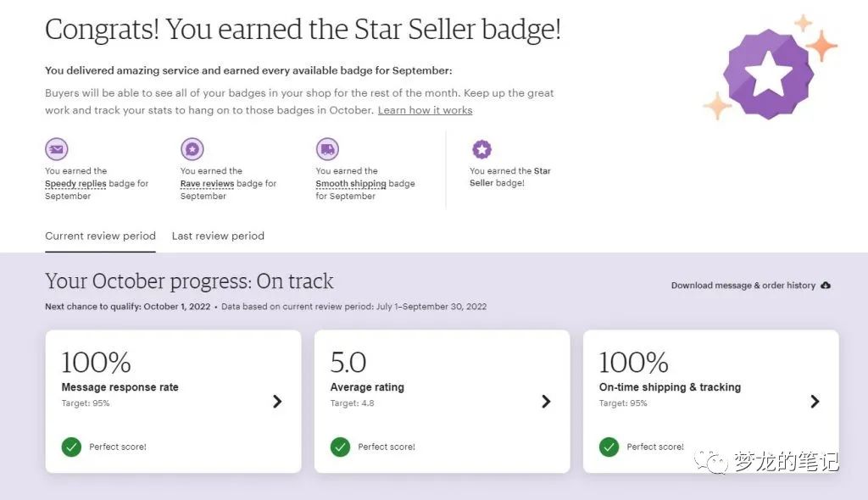Viewport: 868px width, 500px height.
Task: Click the green checkmark under On-time shipping
Action: click(x=609, y=447)
